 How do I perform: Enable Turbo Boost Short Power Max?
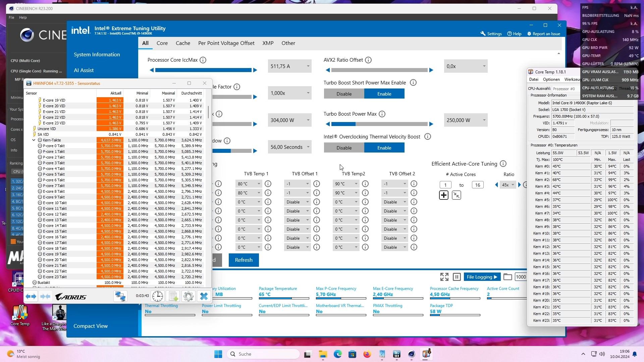point(384,94)
